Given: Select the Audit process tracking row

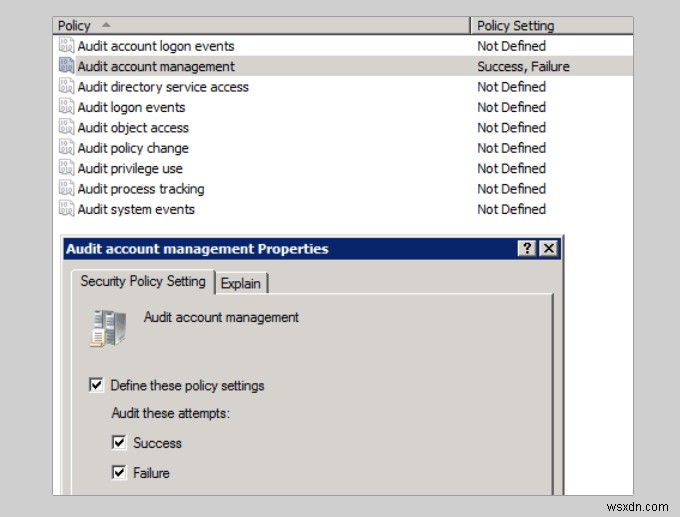Looking at the screenshot, I should pos(343,188).
